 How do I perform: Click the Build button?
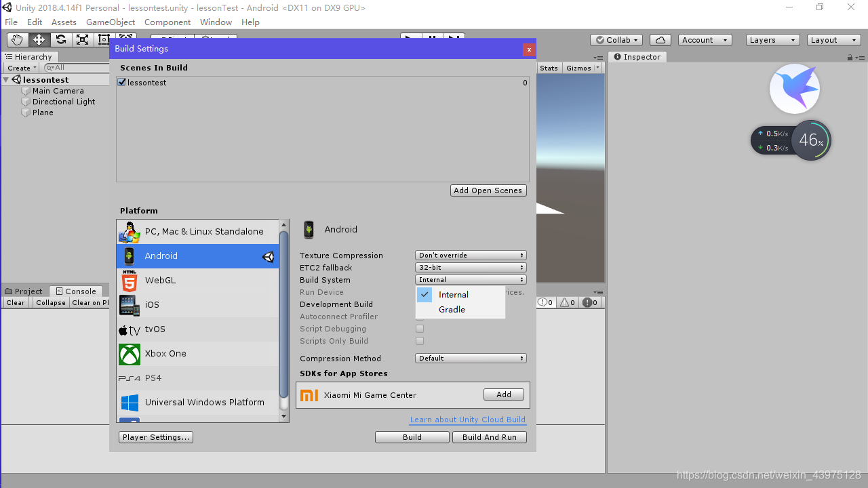[412, 437]
